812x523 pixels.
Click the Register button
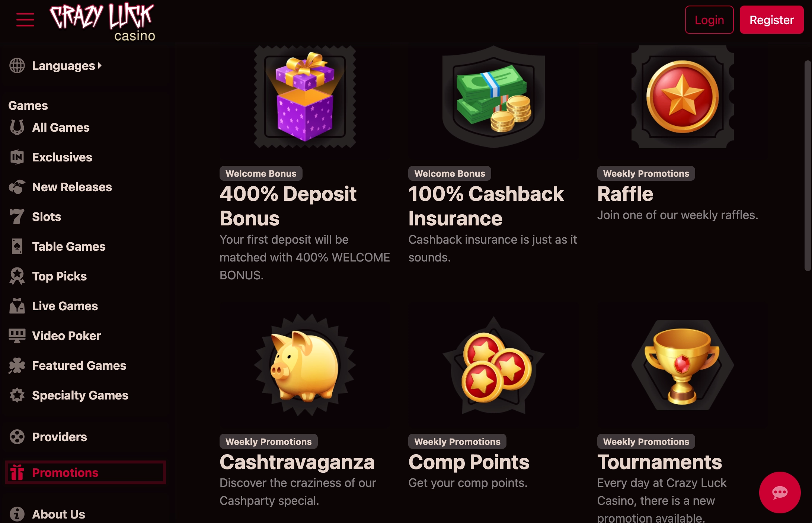771,20
